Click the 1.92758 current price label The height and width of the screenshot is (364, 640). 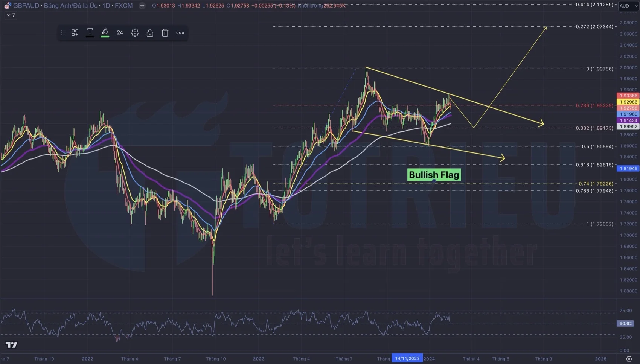[x=628, y=108]
